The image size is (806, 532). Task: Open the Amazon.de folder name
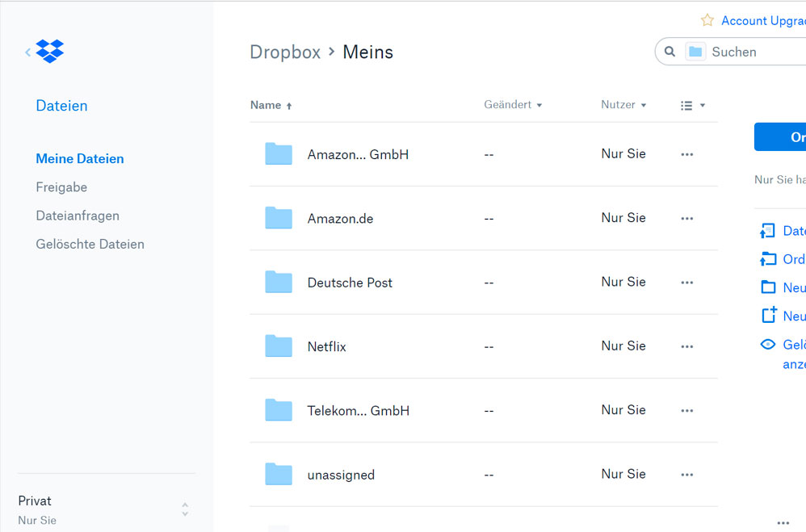[x=340, y=219]
